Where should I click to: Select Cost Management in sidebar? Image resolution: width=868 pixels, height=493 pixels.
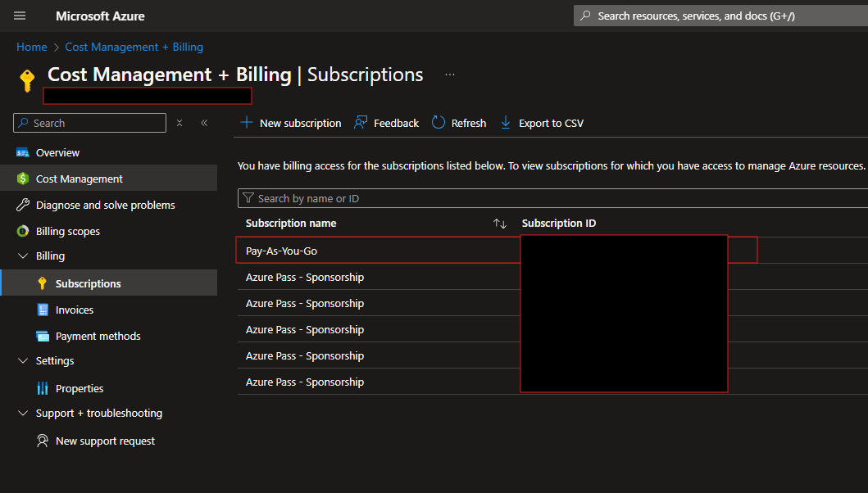click(80, 179)
